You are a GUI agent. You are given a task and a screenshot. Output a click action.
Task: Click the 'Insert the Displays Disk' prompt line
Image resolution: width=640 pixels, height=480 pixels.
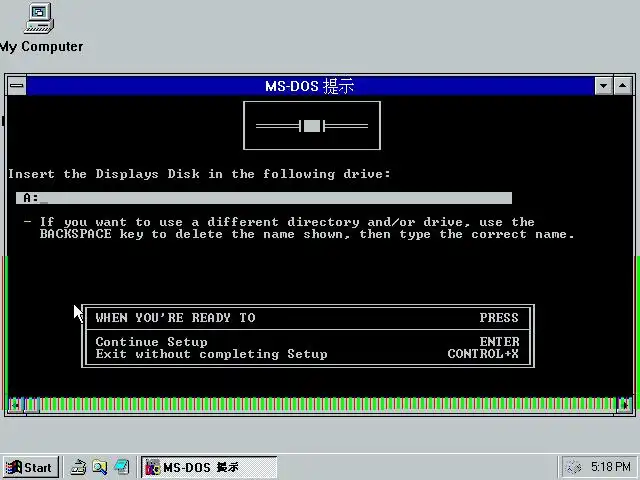[x=199, y=174]
